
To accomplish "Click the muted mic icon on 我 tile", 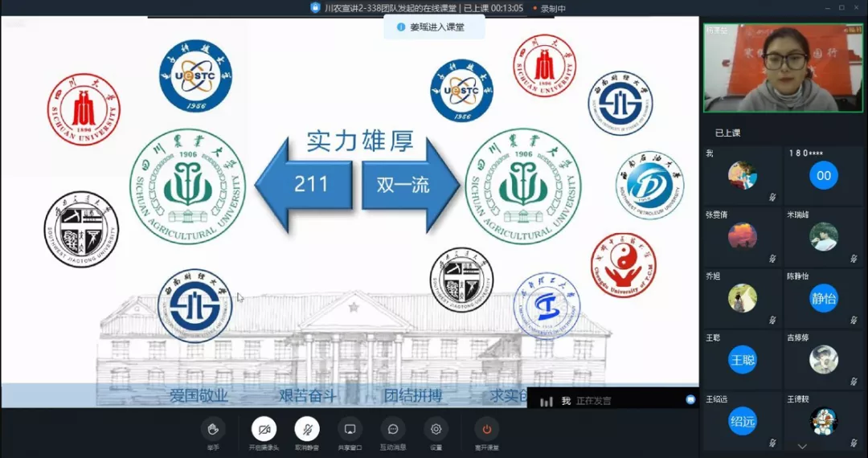I will (772, 197).
